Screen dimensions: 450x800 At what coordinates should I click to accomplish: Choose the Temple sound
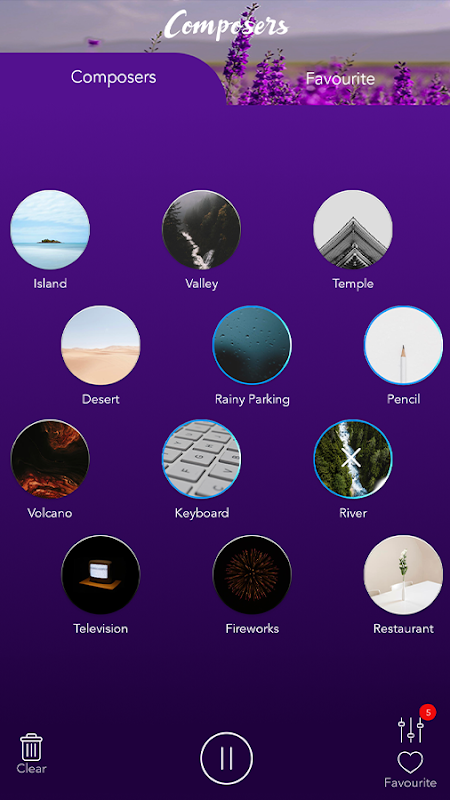coord(353,230)
